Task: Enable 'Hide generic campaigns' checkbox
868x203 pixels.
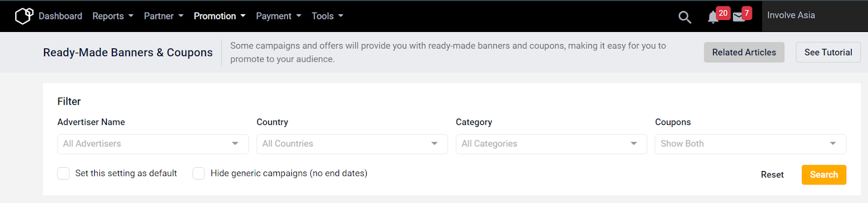Action: pyautogui.click(x=199, y=173)
